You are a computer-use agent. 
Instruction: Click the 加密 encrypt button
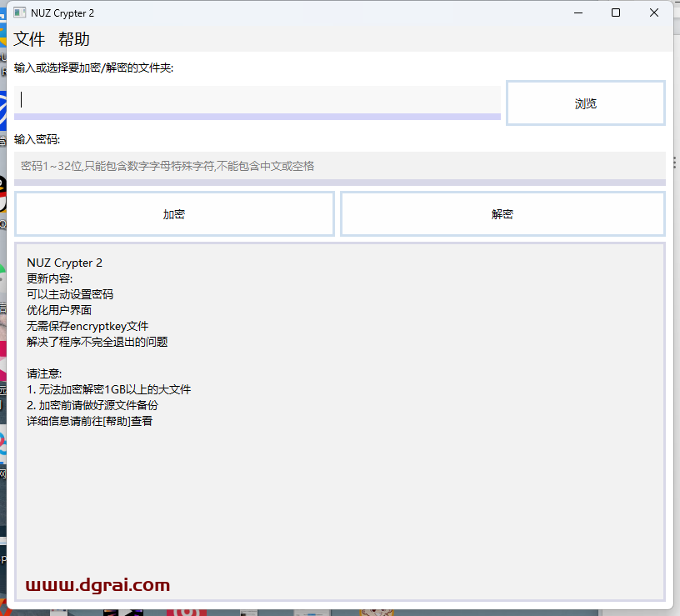coord(174,214)
